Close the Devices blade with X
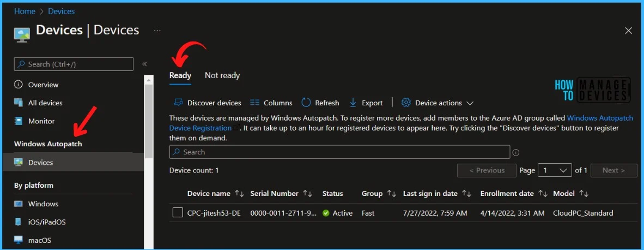Screen dimensions: 644x250 coord(628,31)
